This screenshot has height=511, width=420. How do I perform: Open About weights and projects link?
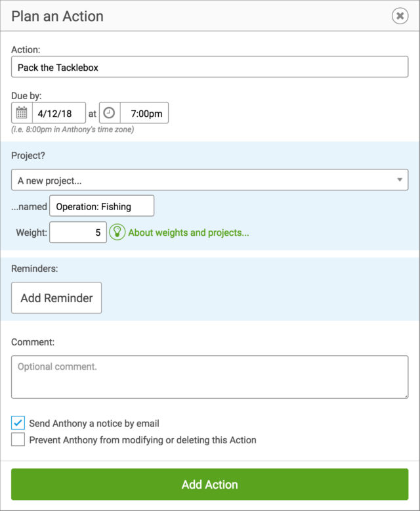188,233
